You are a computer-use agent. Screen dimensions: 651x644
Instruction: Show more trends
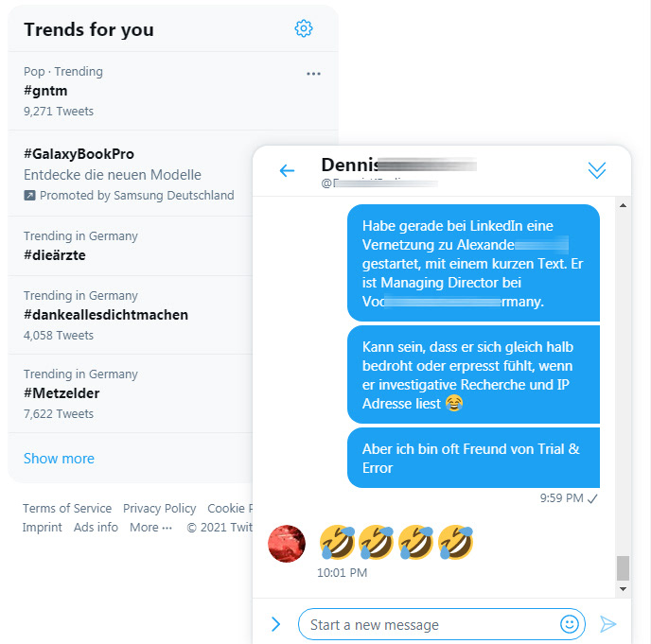click(59, 458)
